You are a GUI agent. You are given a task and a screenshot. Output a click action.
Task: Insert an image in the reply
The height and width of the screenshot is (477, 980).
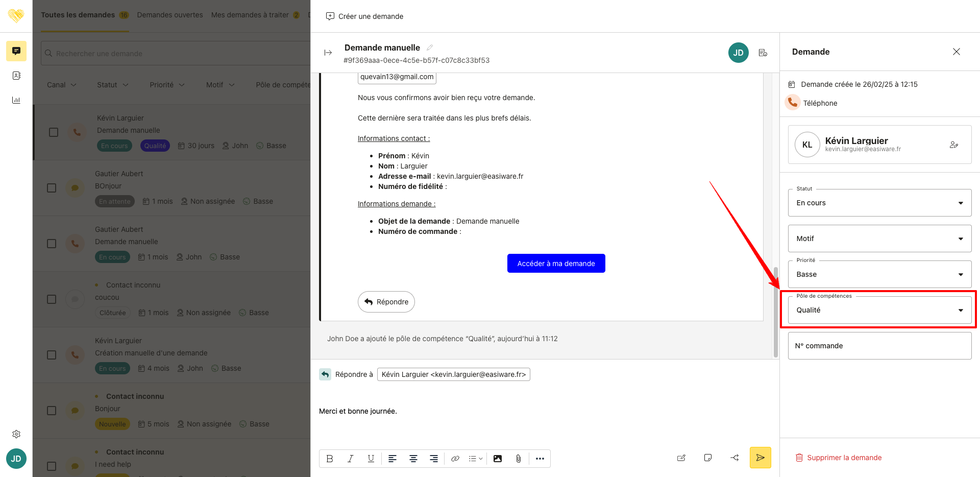pos(498,459)
